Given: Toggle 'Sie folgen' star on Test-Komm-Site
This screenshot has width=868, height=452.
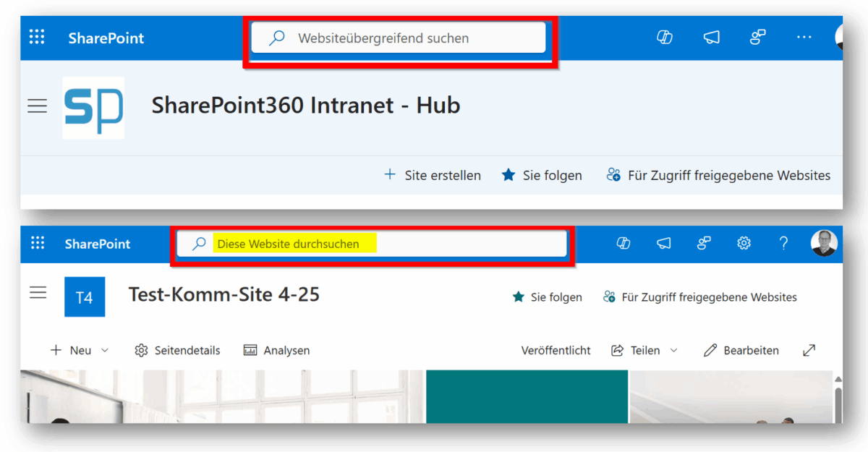Looking at the screenshot, I should tap(547, 297).
